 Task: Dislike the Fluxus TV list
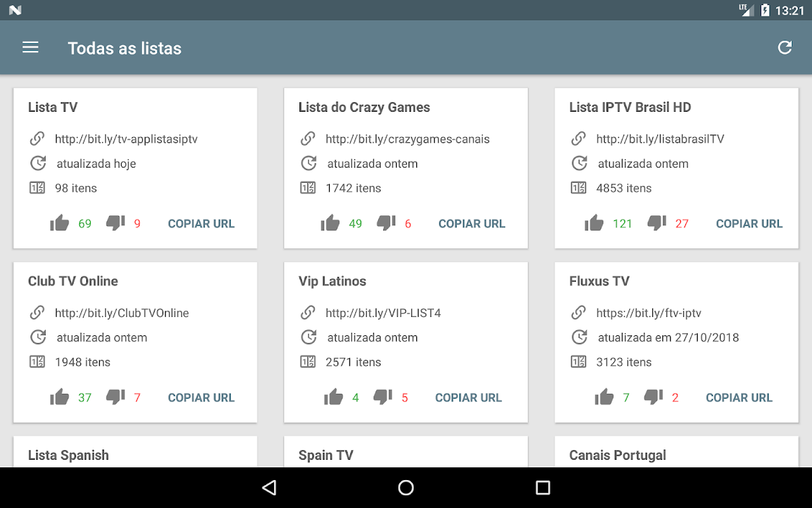point(653,397)
